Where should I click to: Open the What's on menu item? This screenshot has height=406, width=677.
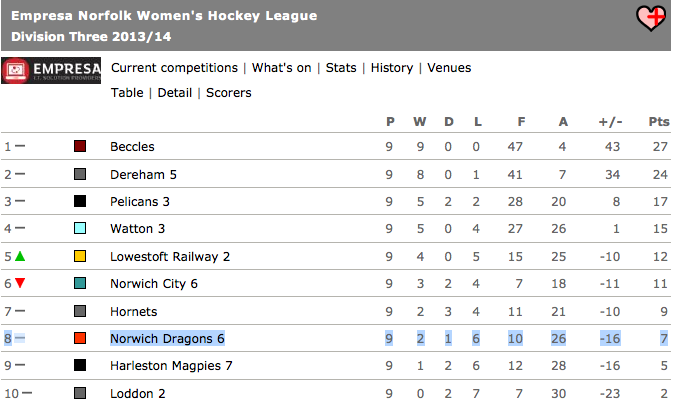(x=282, y=68)
